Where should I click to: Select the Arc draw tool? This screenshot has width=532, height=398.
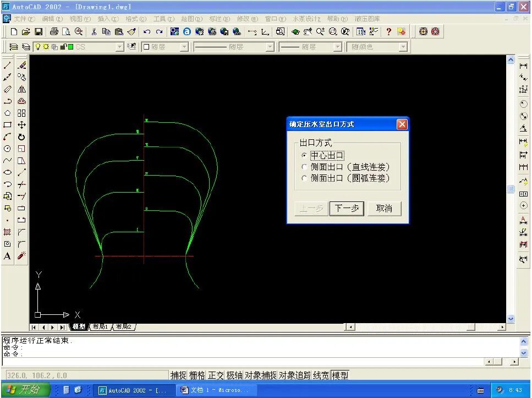[x=8, y=137]
